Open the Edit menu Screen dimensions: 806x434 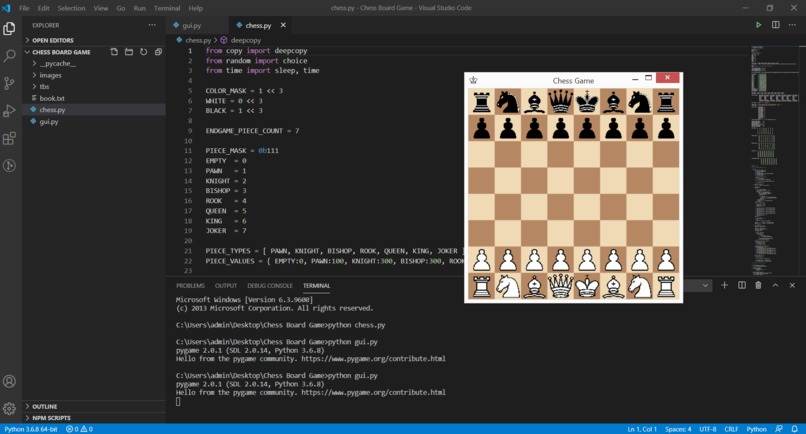(x=43, y=8)
